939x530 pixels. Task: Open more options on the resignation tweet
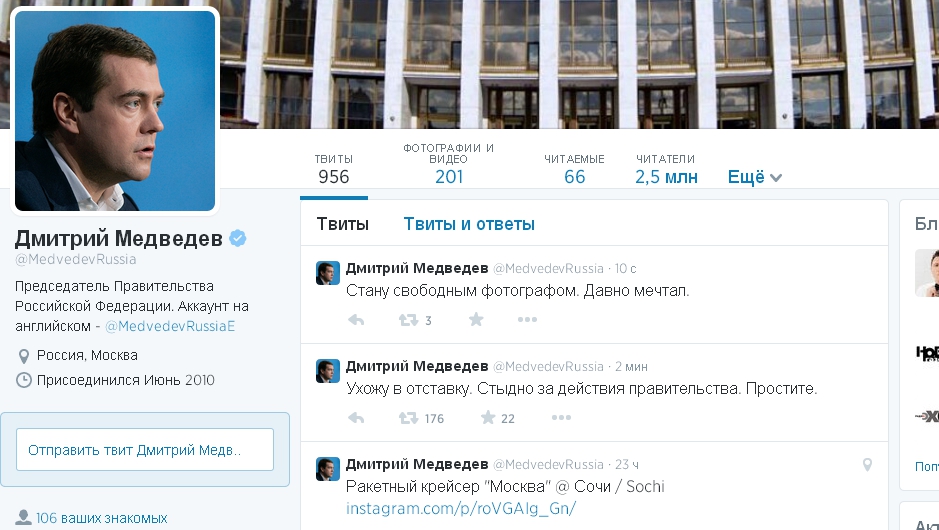pyautogui.click(x=561, y=418)
